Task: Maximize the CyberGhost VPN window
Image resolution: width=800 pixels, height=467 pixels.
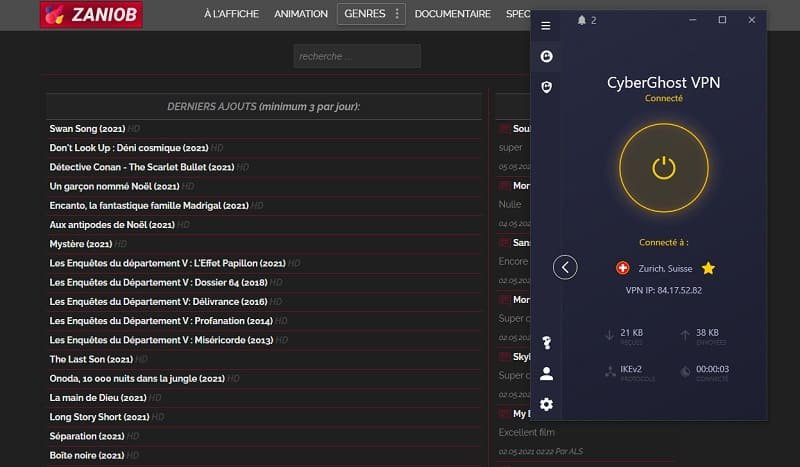Action: [722, 20]
